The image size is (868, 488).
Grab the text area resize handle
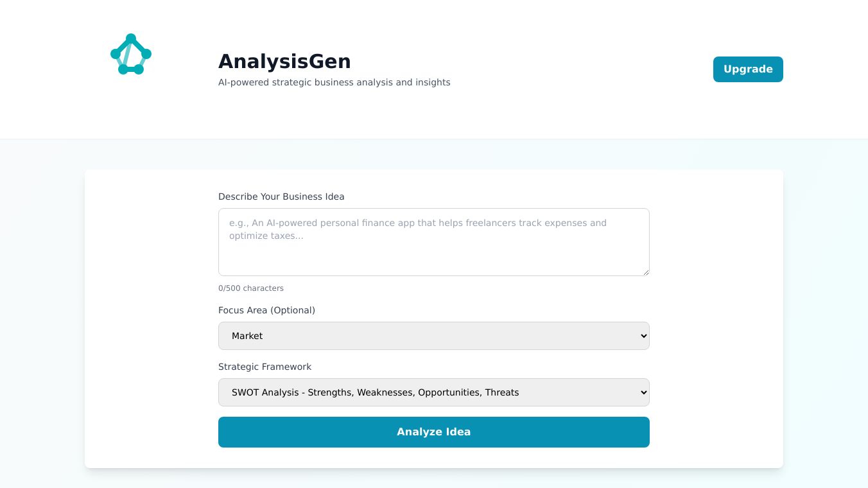pos(646,272)
